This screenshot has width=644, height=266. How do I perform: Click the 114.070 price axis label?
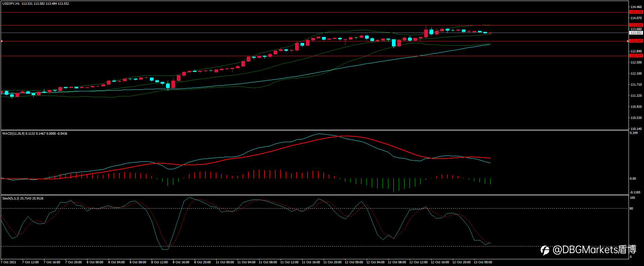(636, 18)
